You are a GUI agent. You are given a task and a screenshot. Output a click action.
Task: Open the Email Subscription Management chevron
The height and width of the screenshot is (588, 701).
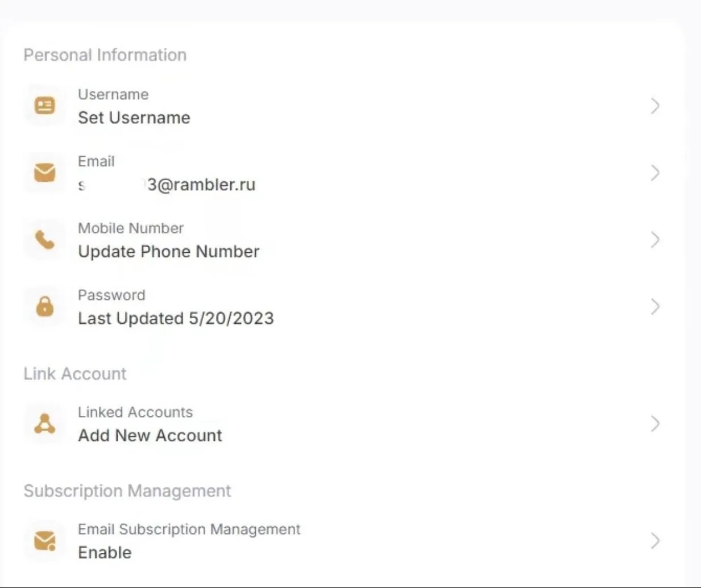click(x=655, y=541)
